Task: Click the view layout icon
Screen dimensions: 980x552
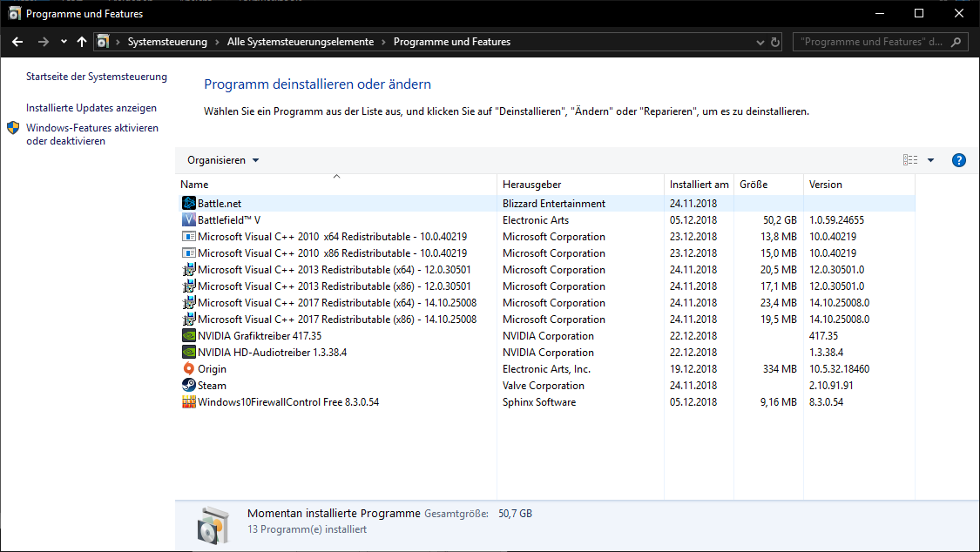Action: [x=910, y=160]
